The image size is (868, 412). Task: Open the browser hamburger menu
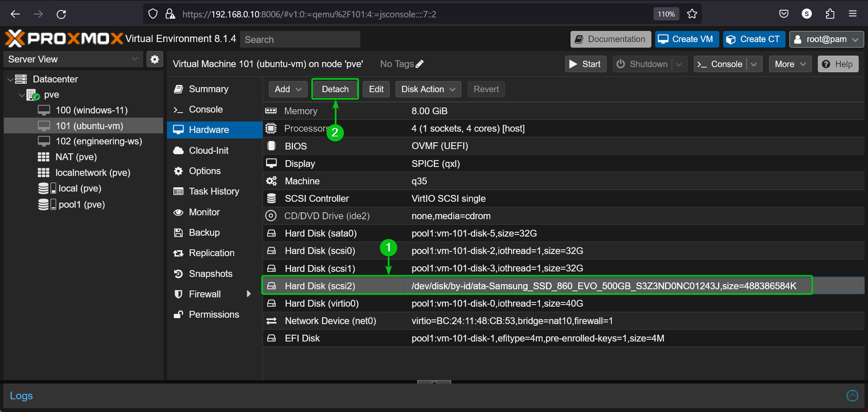coord(853,14)
